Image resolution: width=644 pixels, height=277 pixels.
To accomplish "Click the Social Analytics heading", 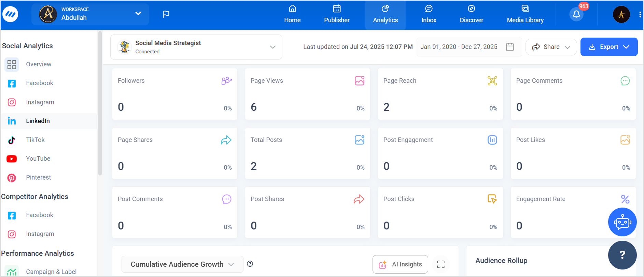I will coord(27,46).
